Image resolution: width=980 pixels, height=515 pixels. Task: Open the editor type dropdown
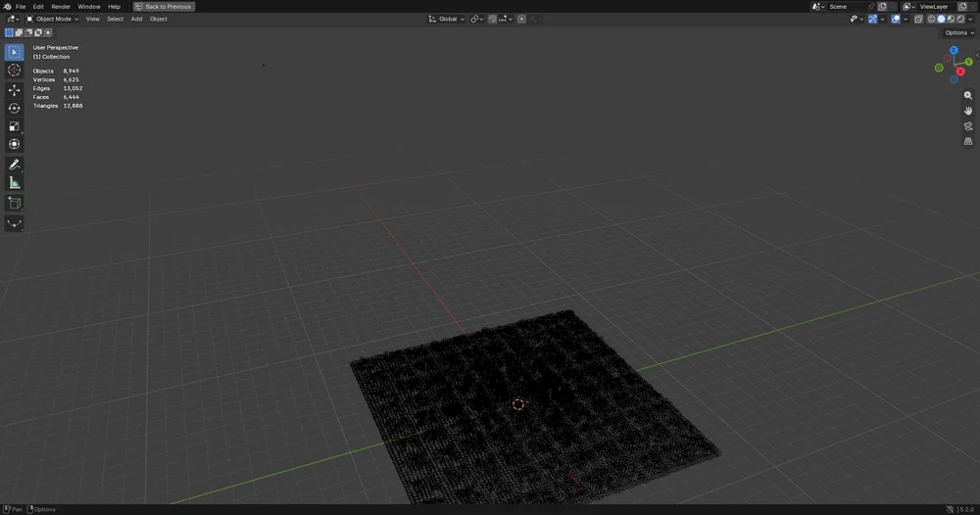tap(13, 19)
